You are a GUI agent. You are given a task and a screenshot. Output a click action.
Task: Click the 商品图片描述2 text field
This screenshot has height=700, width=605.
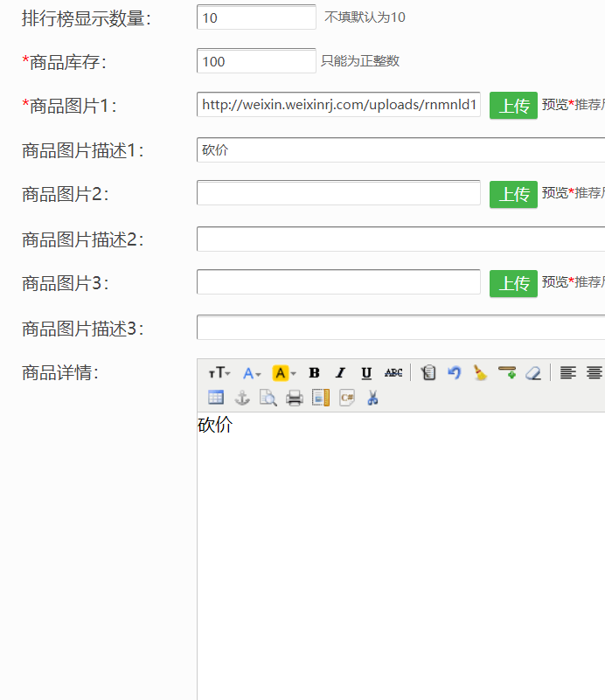[400, 239]
